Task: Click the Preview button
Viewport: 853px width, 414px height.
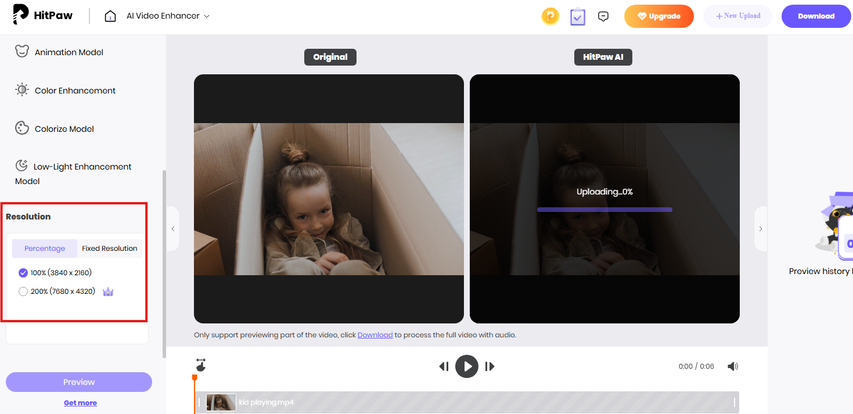Action: (79, 382)
